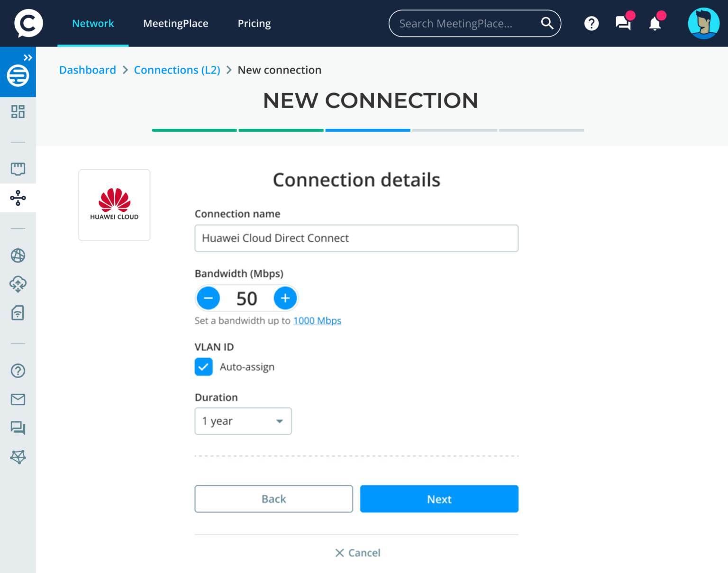Open the messages chat icon with badge
The image size is (728, 573).
coord(623,23)
